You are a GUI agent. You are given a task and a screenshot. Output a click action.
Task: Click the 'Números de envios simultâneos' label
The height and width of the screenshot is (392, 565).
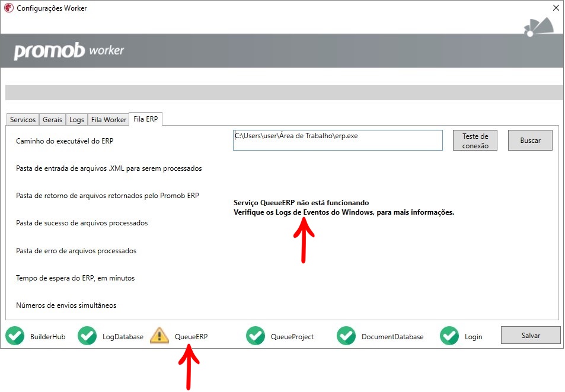pyautogui.click(x=66, y=305)
